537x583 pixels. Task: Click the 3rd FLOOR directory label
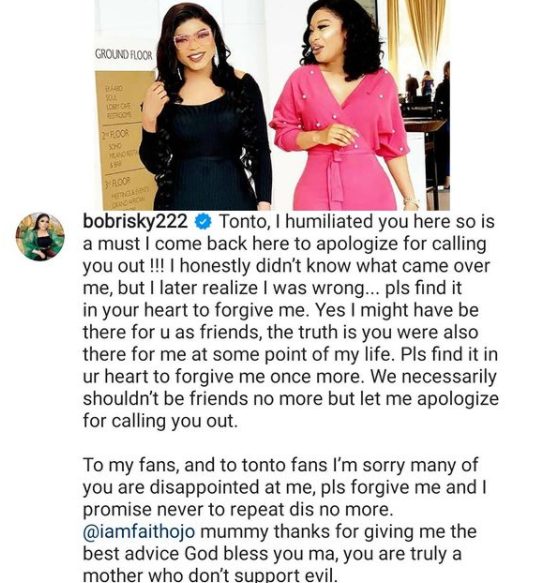tap(117, 181)
